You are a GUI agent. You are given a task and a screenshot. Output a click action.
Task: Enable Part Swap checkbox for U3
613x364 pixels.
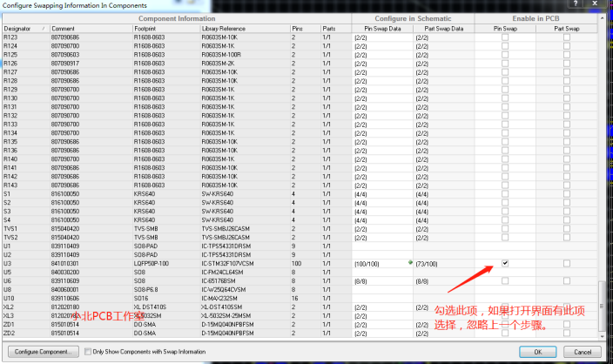click(567, 263)
